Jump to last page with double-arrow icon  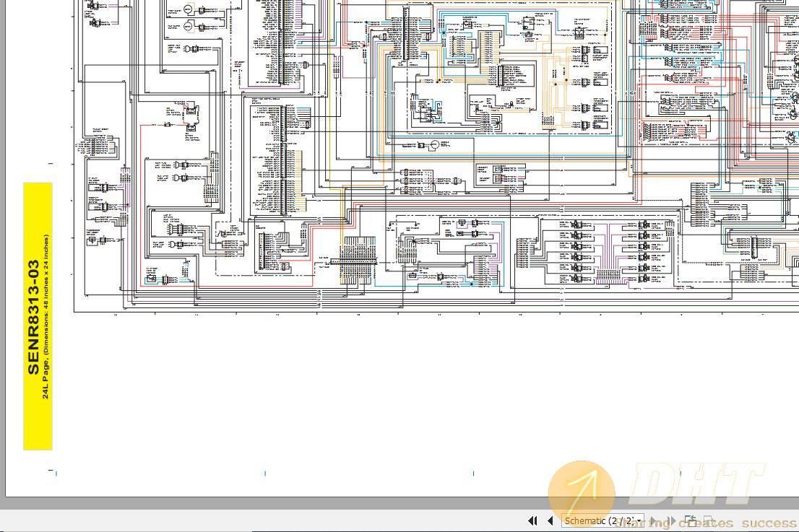point(671,520)
